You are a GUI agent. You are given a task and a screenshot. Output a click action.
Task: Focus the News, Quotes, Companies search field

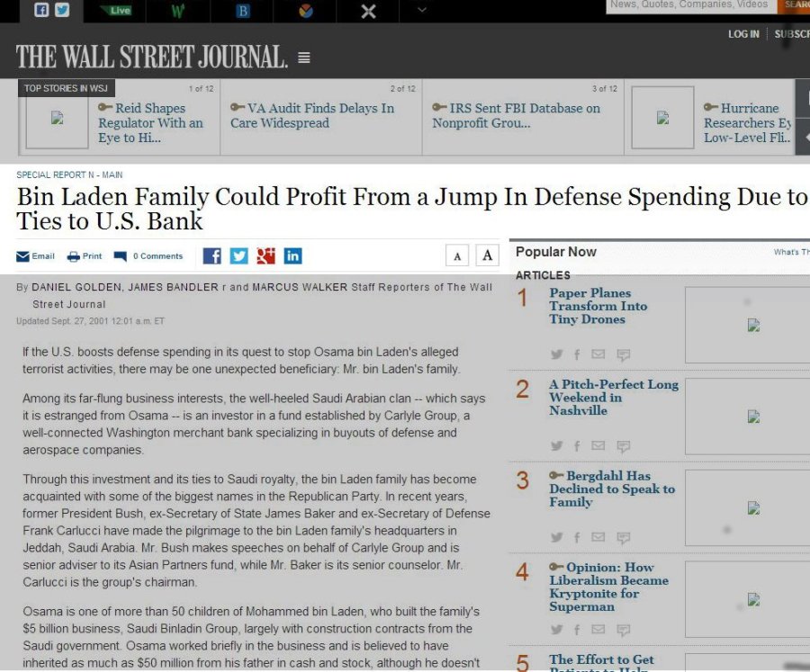[690, 5]
